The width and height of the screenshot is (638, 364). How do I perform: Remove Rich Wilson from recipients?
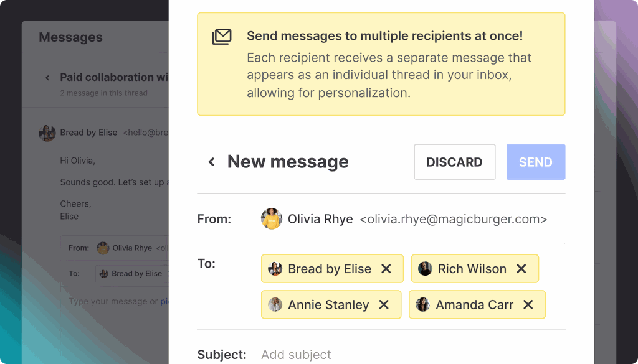pos(521,269)
